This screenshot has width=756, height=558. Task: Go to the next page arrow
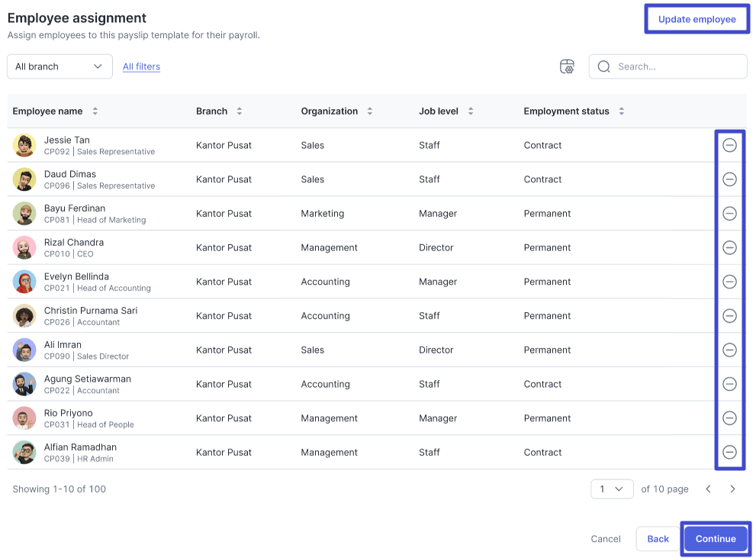732,489
